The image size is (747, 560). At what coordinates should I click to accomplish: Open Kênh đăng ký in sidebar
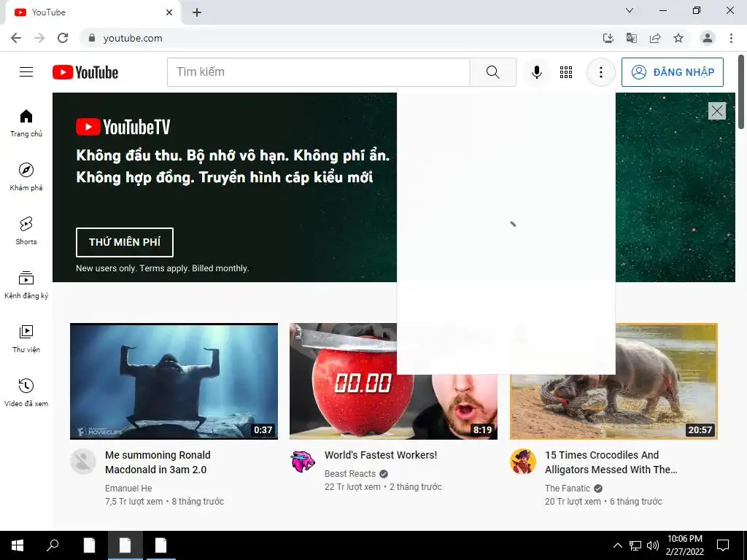[26, 285]
